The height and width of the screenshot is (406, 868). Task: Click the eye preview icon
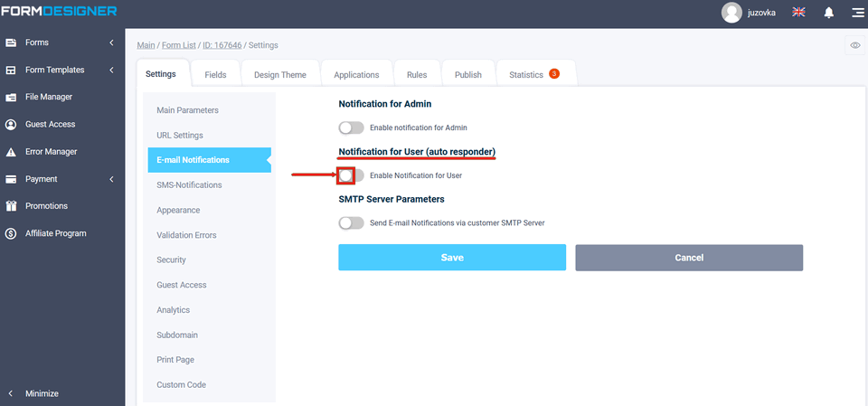854,45
